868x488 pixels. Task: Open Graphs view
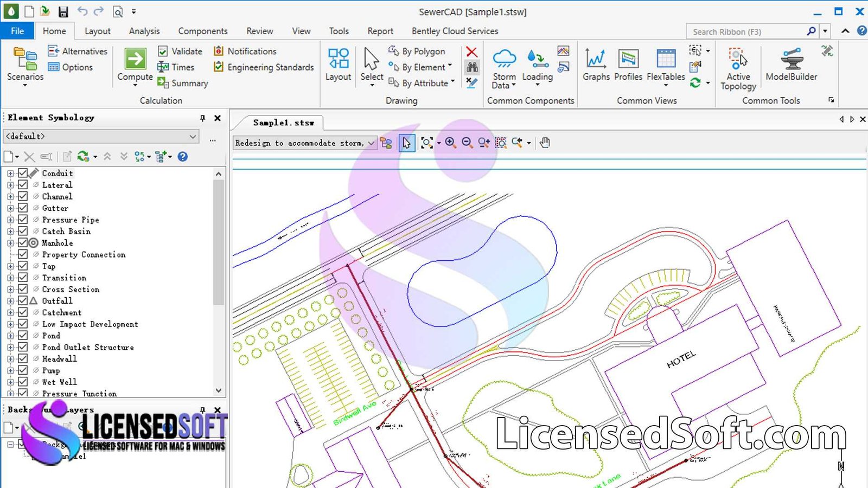pos(596,65)
